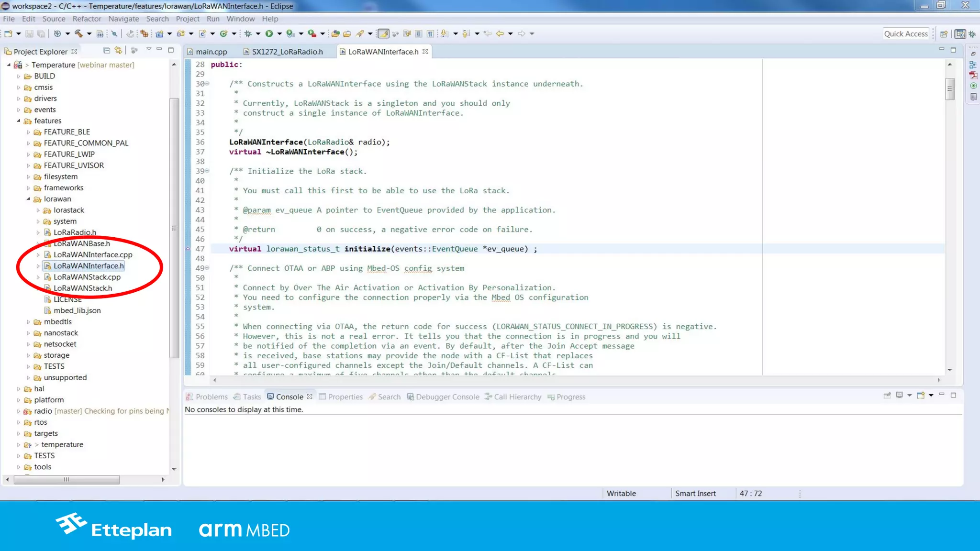
Task: Switch to the main.cpp editor tab
Action: 211,52
